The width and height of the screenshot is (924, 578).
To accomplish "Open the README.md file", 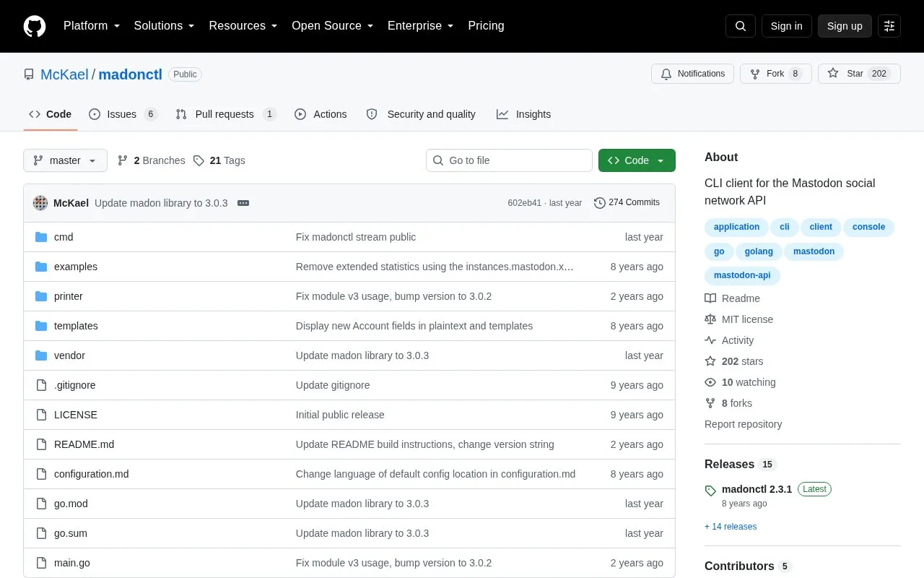I will tap(84, 444).
